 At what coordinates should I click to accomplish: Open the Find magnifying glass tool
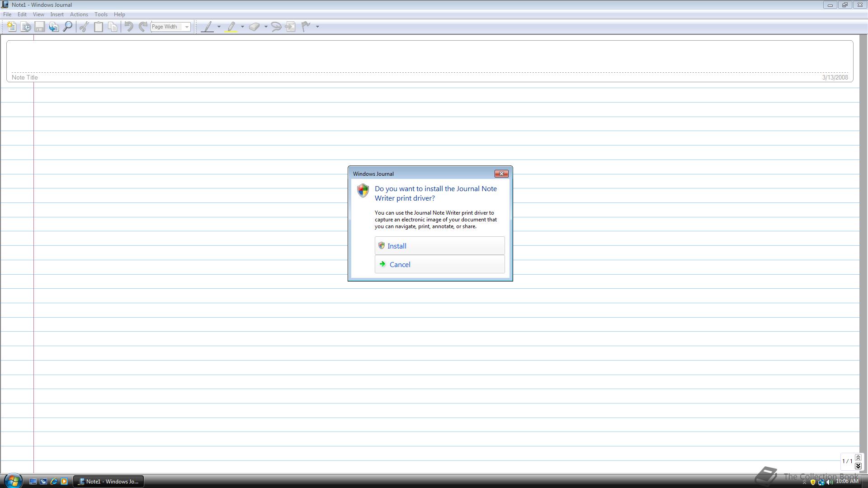coord(68,27)
